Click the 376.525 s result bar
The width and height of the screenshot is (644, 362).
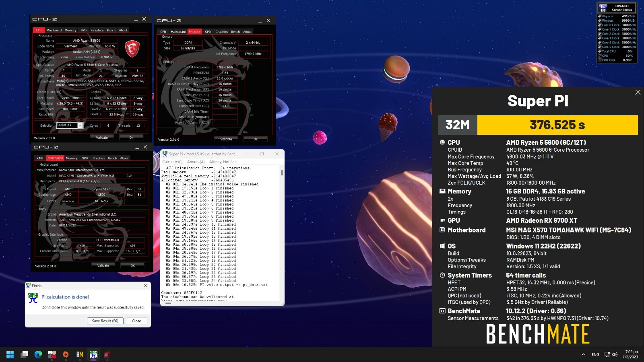(557, 125)
